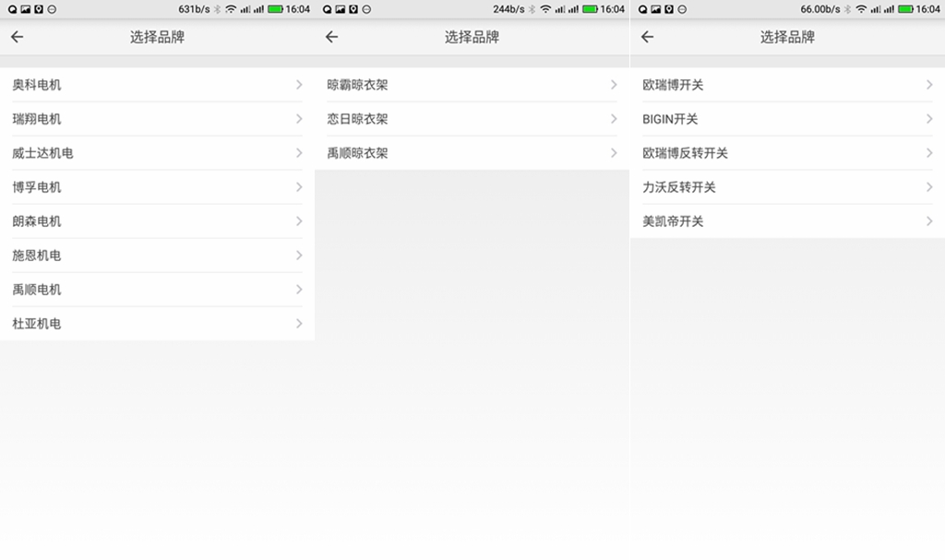Tap chevron beside 欧瑞博反转开关
945x560 pixels.
pos(929,153)
